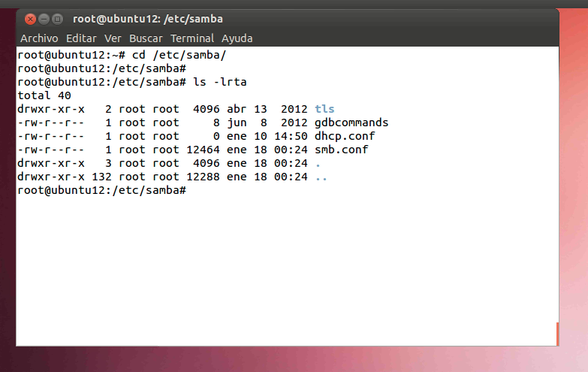Screen dimensions: 588x372
Task: Open the Ver menu
Action: 113,38
